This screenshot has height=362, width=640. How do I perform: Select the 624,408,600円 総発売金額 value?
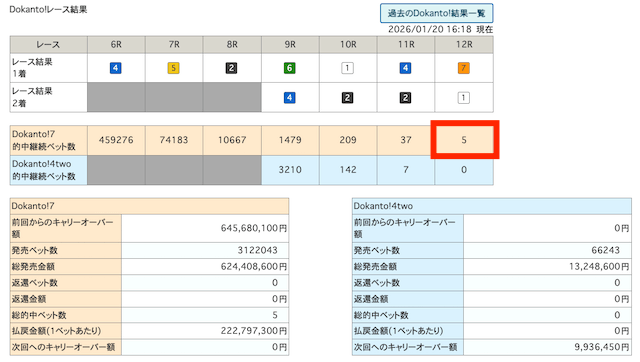254,267
